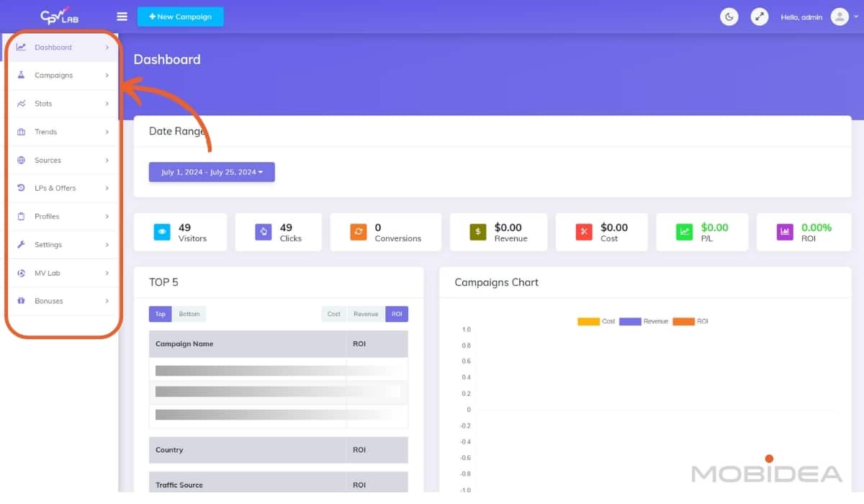Click the 0 Conversions value
This screenshot has width=864, height=504.
point(378,228)
